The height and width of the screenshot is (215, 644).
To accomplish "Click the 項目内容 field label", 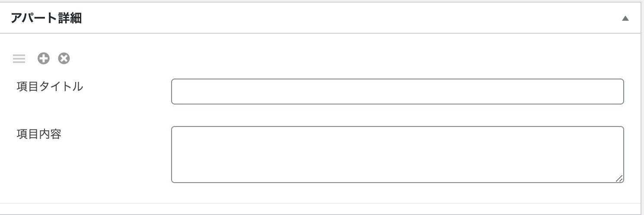I will (x=39, y=134).
